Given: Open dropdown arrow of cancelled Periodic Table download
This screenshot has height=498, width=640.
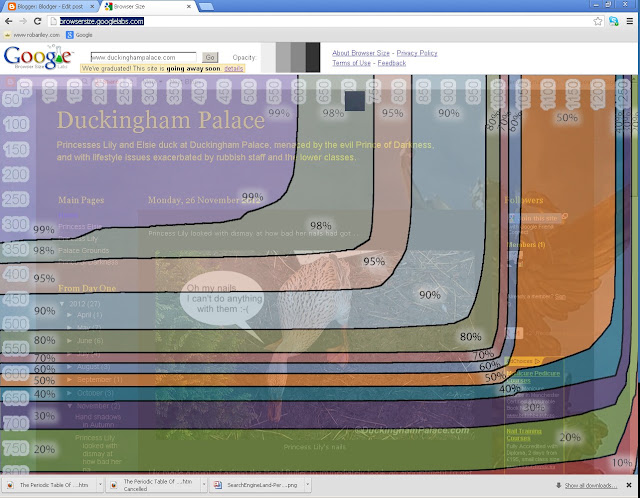Looking at the screenshot, I should pyautogui.click(x=204, y=485).
